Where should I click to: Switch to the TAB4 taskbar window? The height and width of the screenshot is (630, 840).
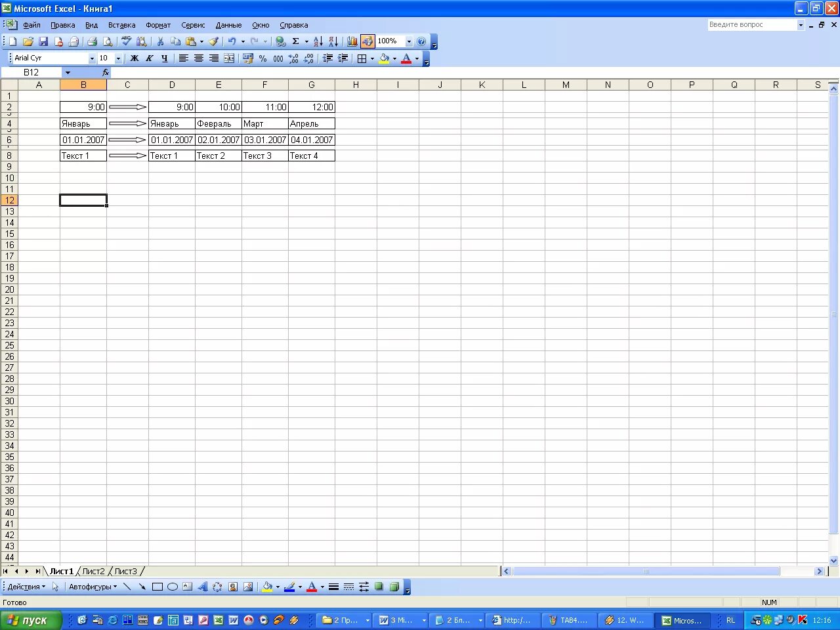coord(569,620)
